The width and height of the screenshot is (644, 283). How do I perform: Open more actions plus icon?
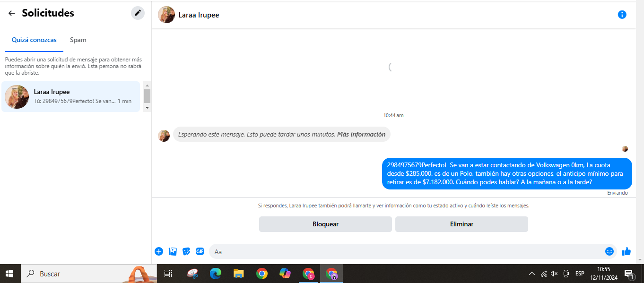[159, 251]
